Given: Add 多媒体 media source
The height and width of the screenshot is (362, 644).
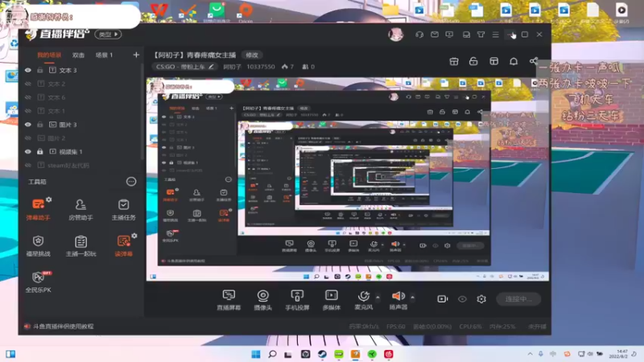Looking at the screenshot, I should (x=332, y=299).
